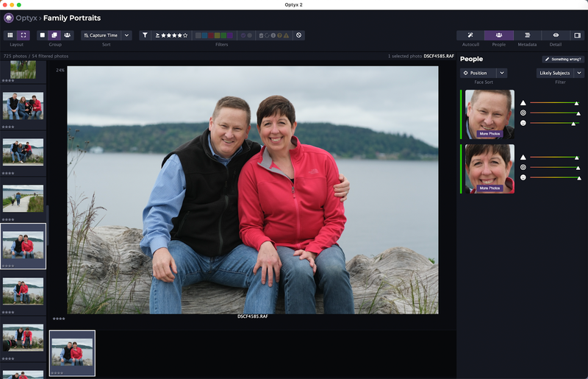The image size is (588, 379).
Task: Open the Likely Subjects filter dropdown
Action: (579, 73)
